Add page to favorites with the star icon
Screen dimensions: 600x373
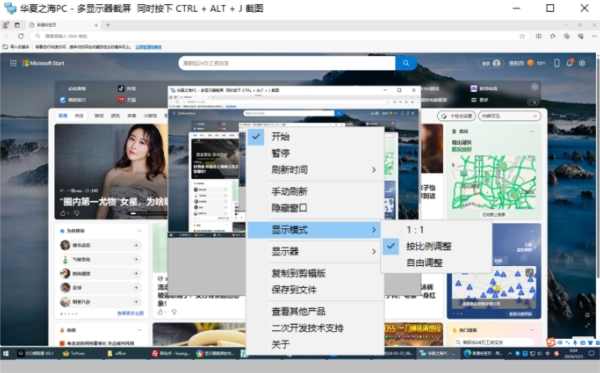[x=522, y=36]
